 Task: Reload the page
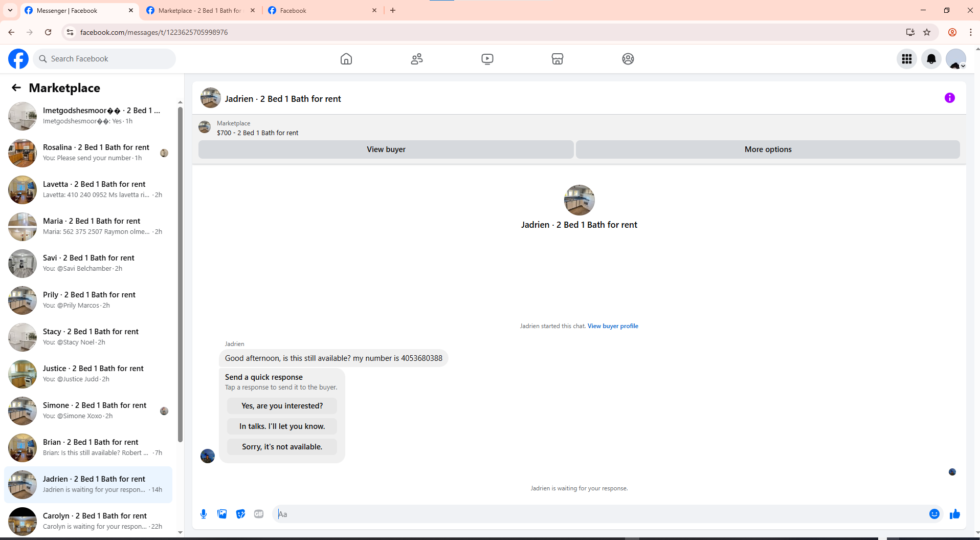pyautogui.click(x=48, y=32)
